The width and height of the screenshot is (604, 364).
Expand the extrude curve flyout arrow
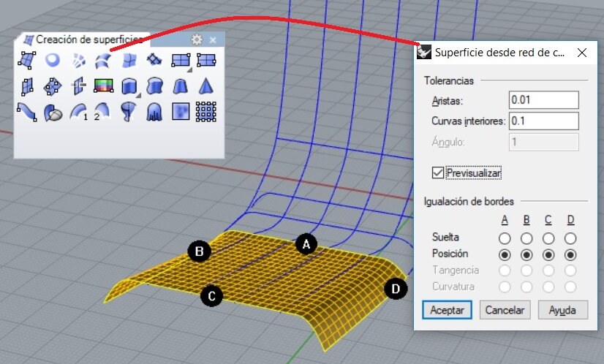tap(138, 95)
